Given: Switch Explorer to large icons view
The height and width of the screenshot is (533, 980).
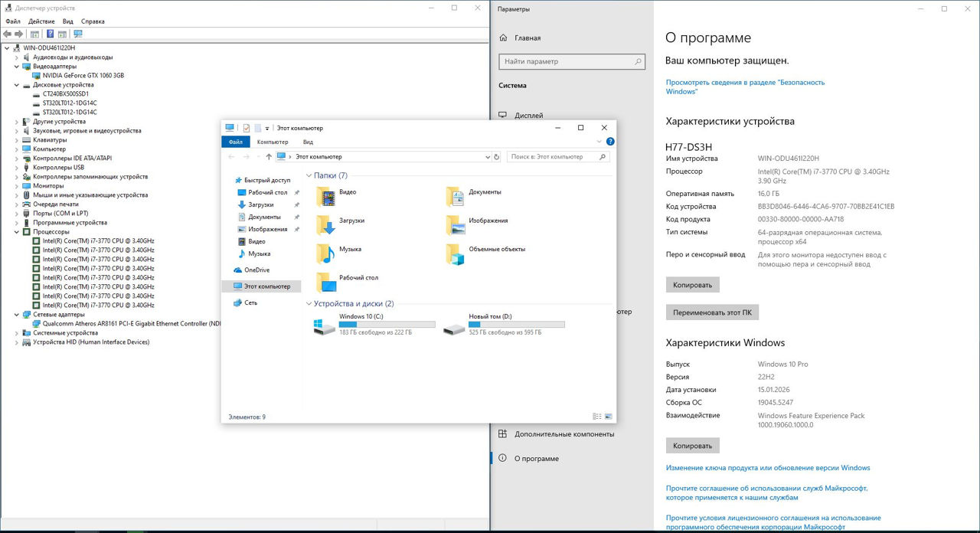Looking at the screenshot, I should click(x=609, y=417).
